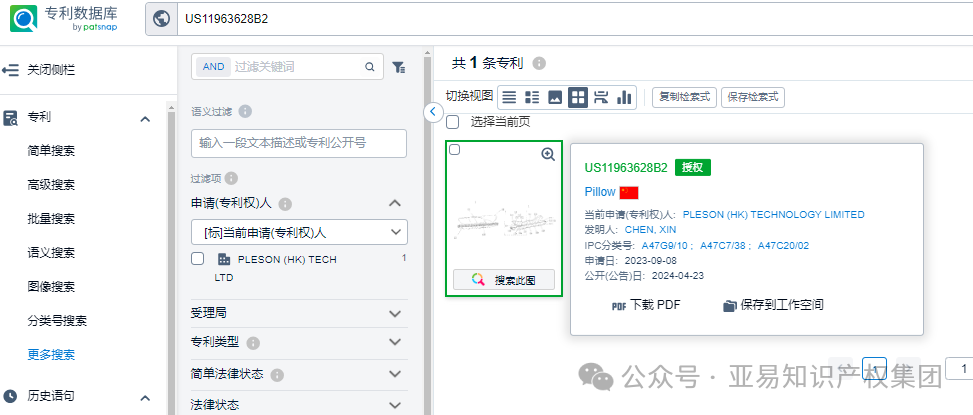Open Batch Search in sidebar

point(52,219)
